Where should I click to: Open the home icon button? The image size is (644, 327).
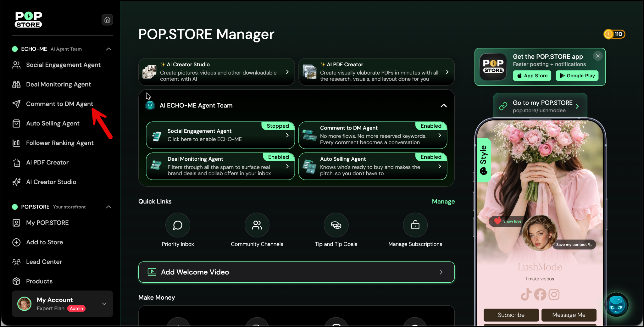tap(107, 20)
